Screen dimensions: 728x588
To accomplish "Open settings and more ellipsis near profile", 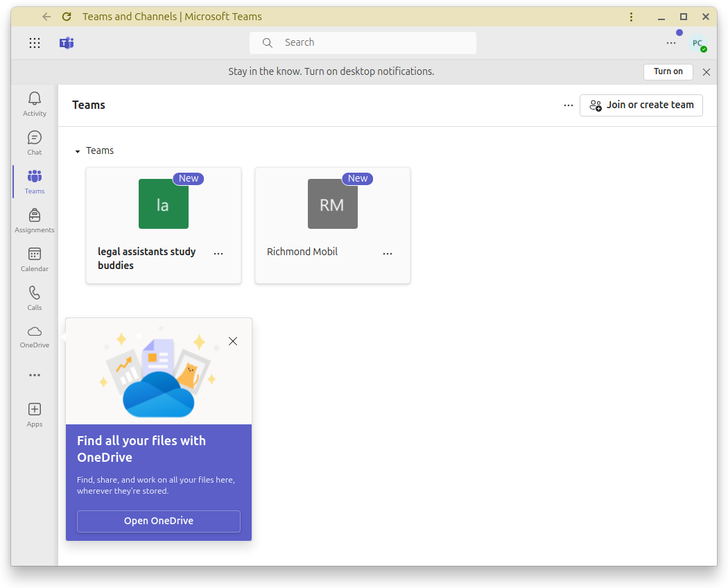I will coord(671,43).
